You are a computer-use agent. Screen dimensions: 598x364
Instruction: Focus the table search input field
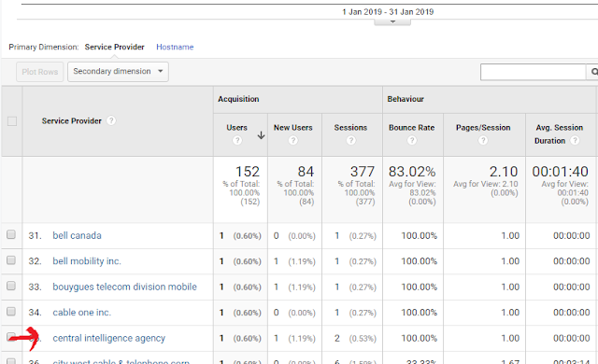coord(534,72)
